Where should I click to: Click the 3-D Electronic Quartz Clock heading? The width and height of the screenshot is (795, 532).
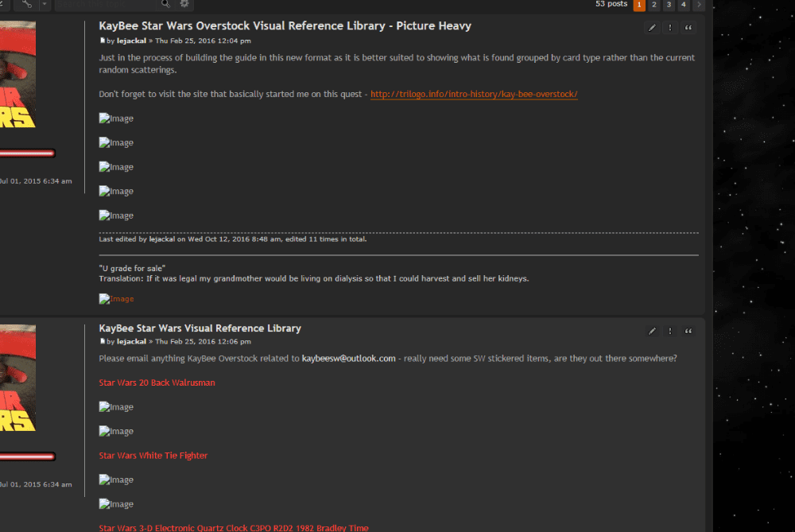(x=234, y=528)
